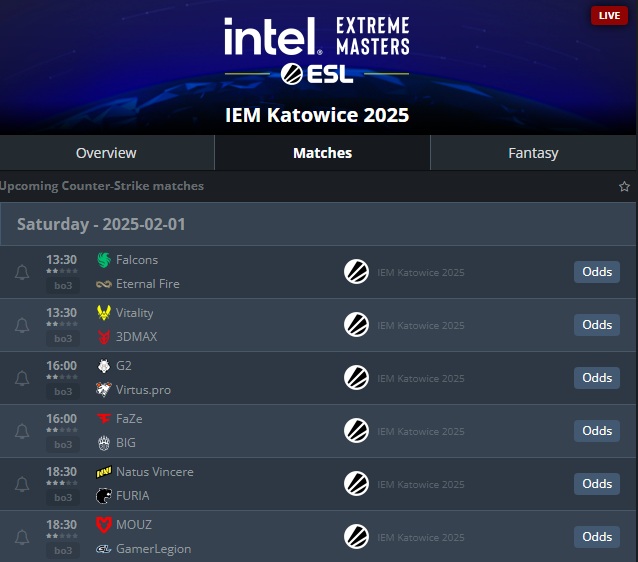Click the G2 team name
The width and height of the screenshot is (638, 562).
[124, 366]
